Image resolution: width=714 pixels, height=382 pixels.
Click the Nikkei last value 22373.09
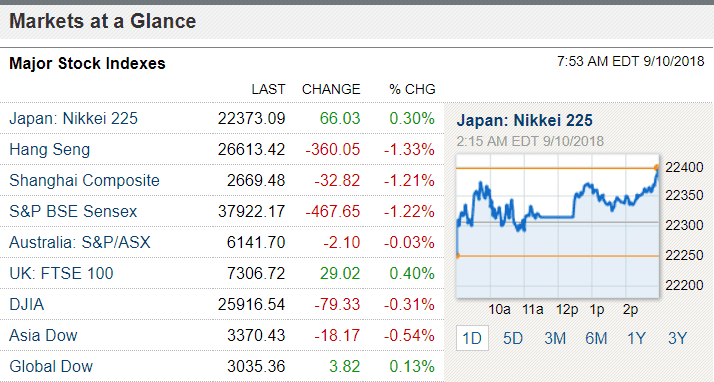(251, 118)
